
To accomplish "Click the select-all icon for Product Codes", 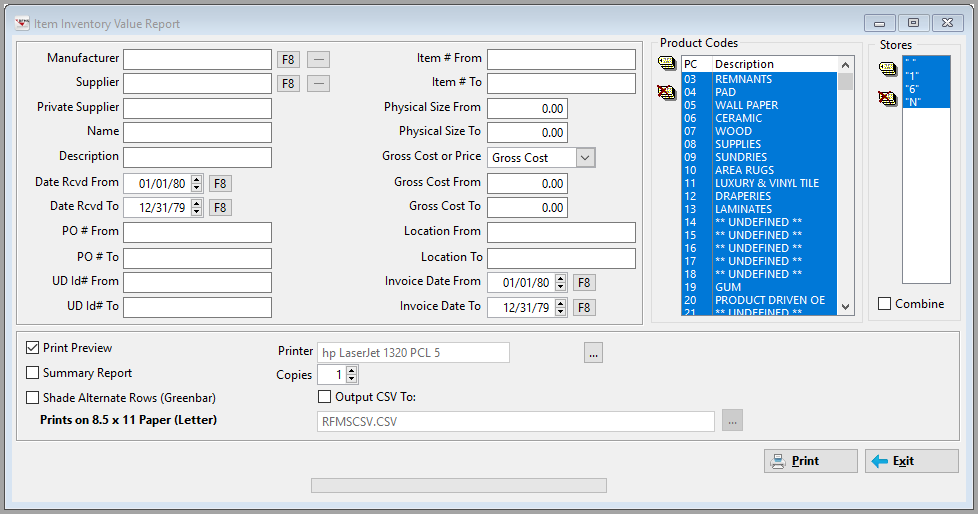I will pos(667,63).
